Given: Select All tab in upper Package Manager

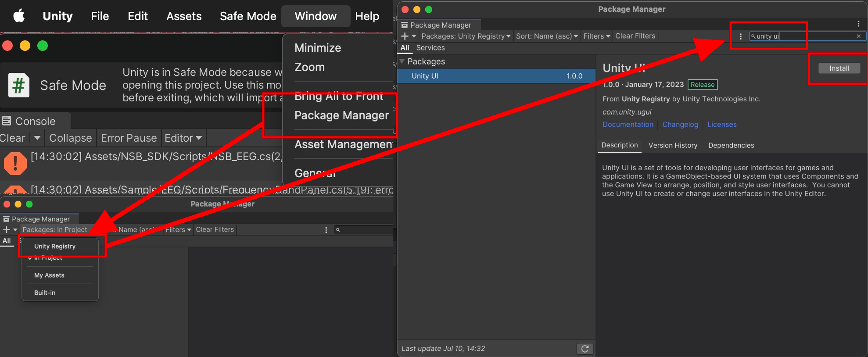Looking at the screenshot, I should click(x=405, y=48).
